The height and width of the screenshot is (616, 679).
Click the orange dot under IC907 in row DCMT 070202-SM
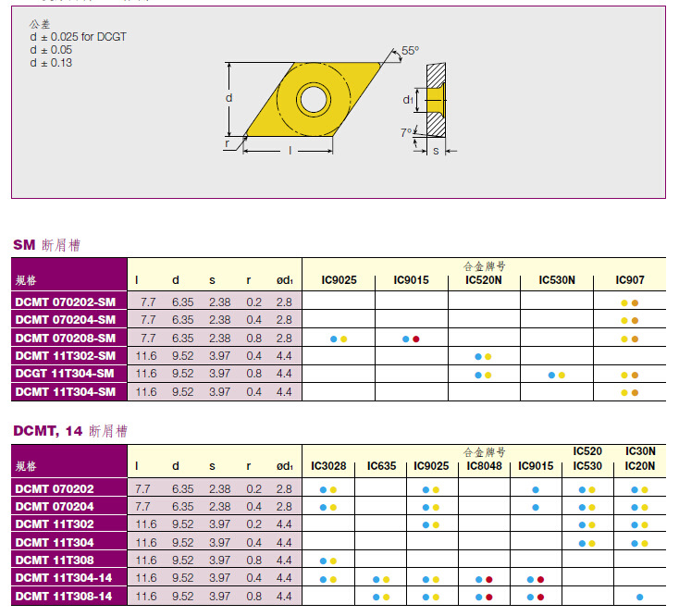(x=635, y=303)
